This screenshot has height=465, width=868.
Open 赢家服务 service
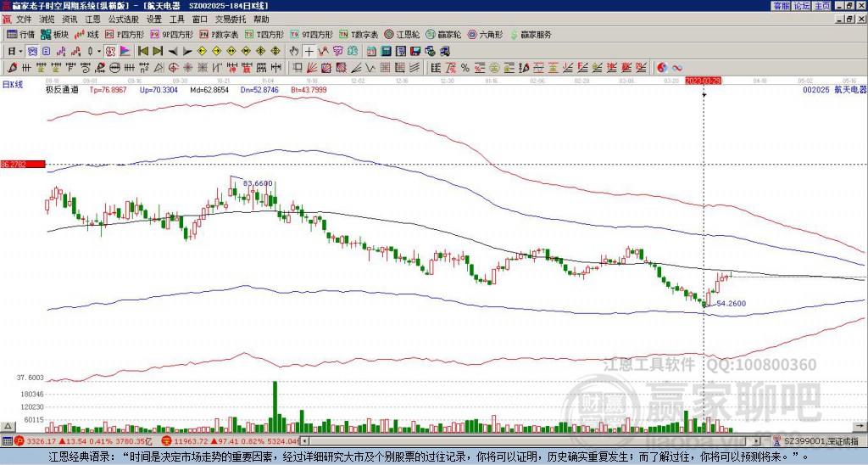(531, 34)
